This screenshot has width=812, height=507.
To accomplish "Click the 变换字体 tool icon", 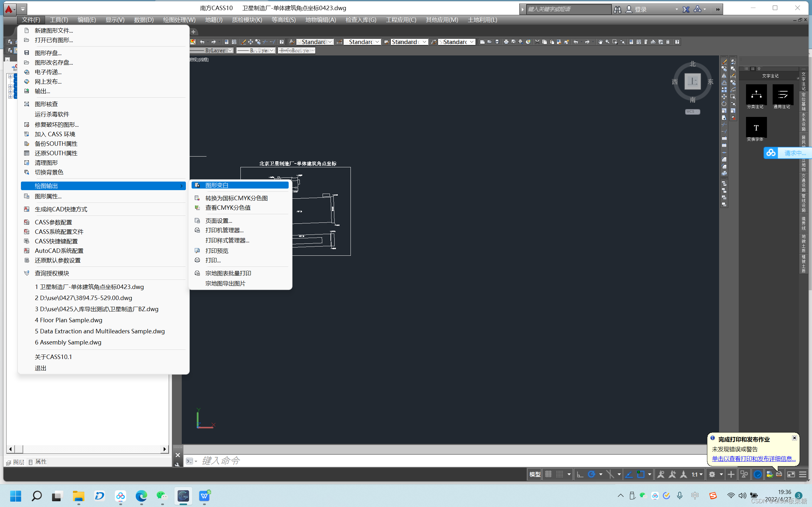I will 756,127.
